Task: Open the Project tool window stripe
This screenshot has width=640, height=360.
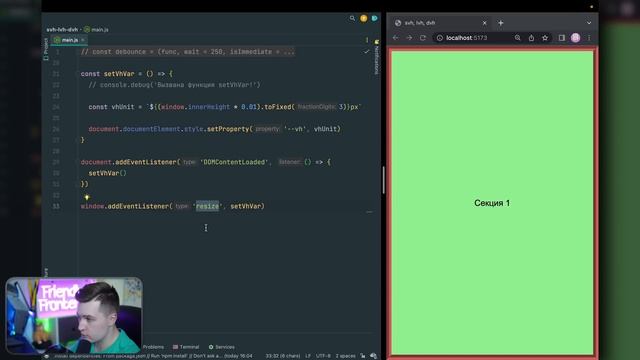Action: [46, 49]
